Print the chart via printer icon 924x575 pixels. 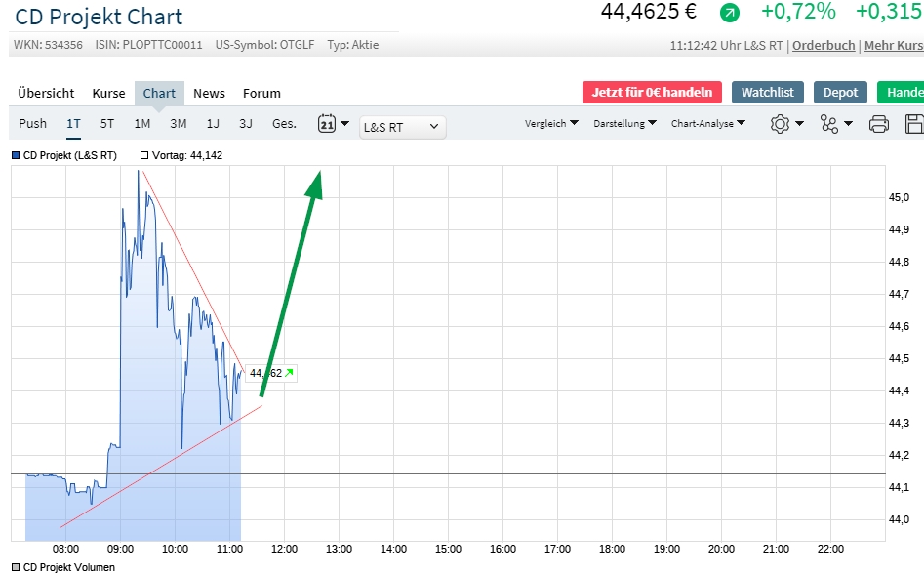(878, 124)
